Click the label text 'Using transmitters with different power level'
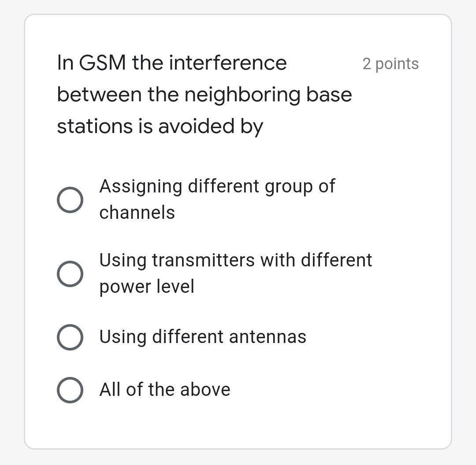476x465 pixels. [x=236, y=273]
